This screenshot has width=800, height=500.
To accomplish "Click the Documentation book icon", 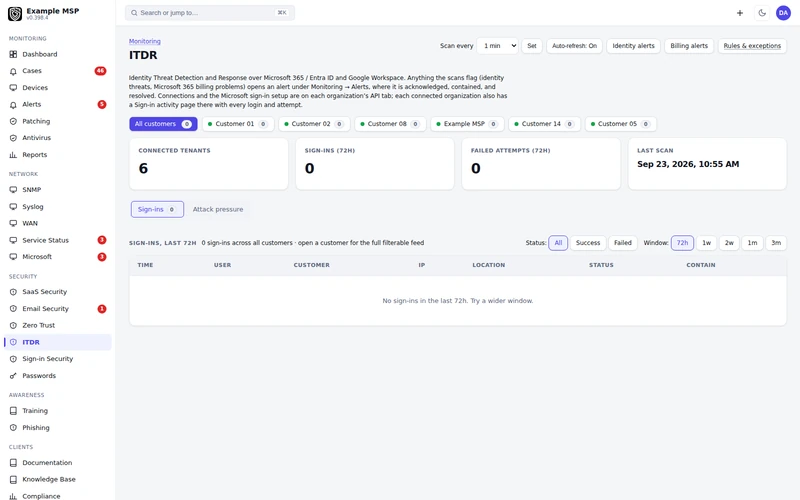I will point(13,463).
